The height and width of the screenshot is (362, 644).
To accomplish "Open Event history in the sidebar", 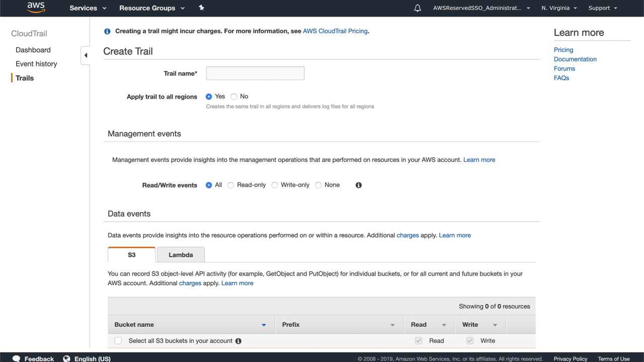I will click(36, 64).
